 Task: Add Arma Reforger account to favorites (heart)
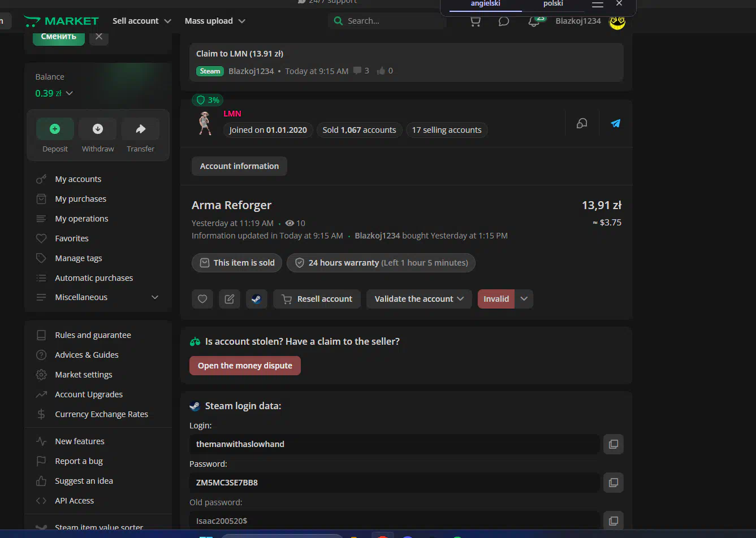pyautogui.click(x=202, y=299)
